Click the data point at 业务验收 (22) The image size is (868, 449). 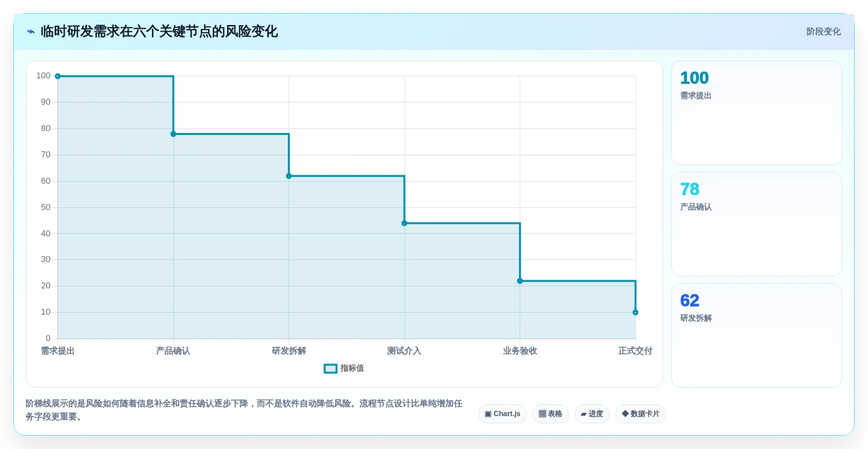point(520,281)
